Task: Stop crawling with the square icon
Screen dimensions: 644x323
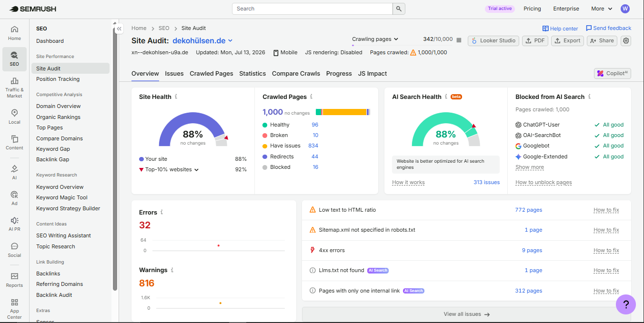Action: [x=459, y=40]
